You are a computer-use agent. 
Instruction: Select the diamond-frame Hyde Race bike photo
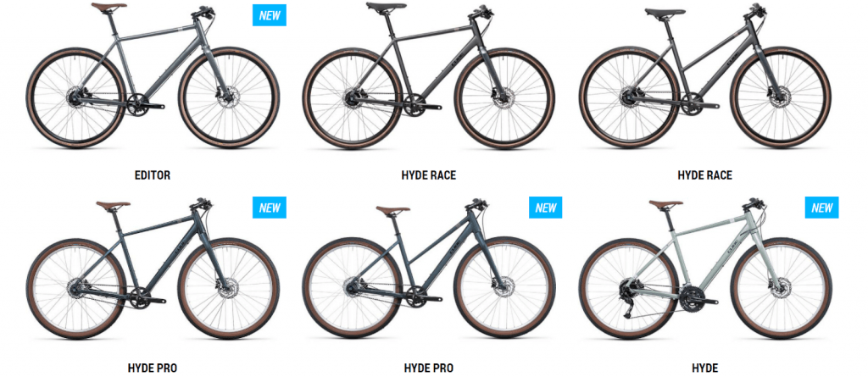[428, 76]
